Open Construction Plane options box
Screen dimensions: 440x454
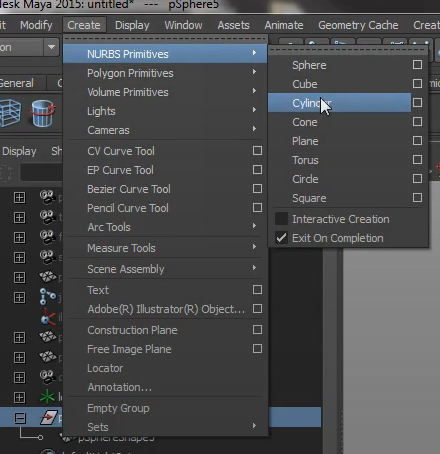coord(257,330)
